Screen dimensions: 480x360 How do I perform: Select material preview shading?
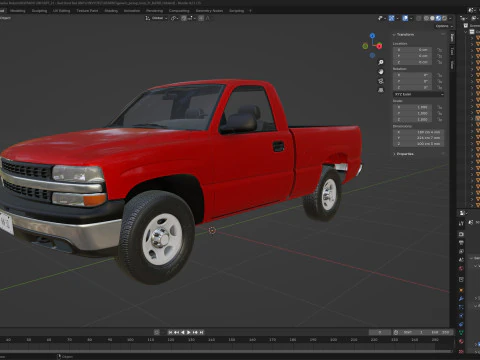pyautogui.click(x=438, y=18)
